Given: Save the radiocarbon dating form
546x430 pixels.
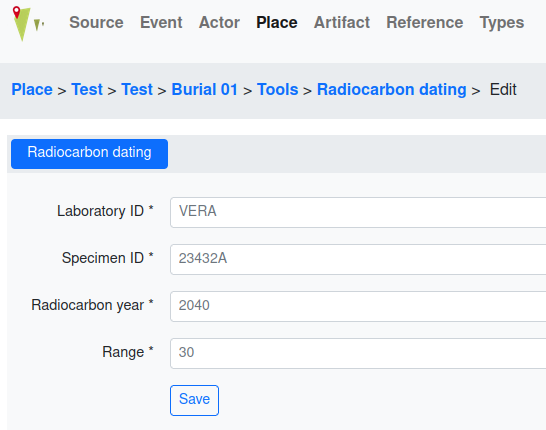Looking at the screenshot, I should tap(194, 400).
